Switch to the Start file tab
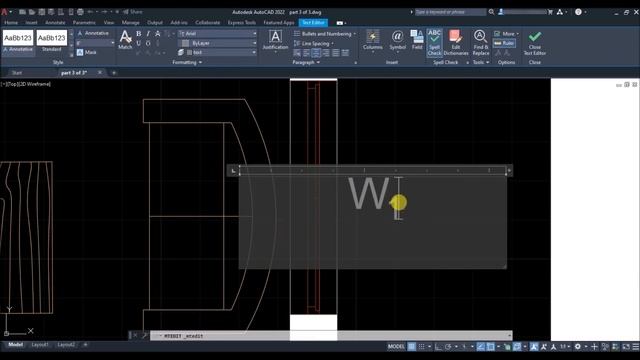 [17, 73]
